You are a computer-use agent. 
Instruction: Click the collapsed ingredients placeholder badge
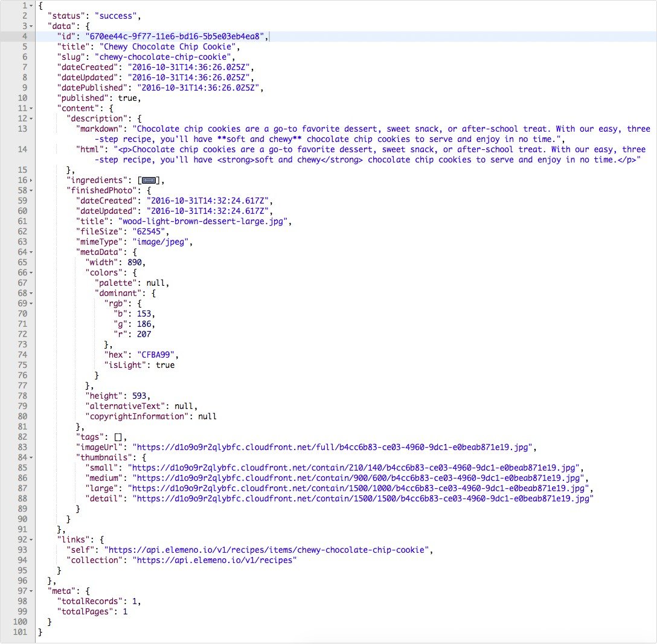click(x=149, y=180)
